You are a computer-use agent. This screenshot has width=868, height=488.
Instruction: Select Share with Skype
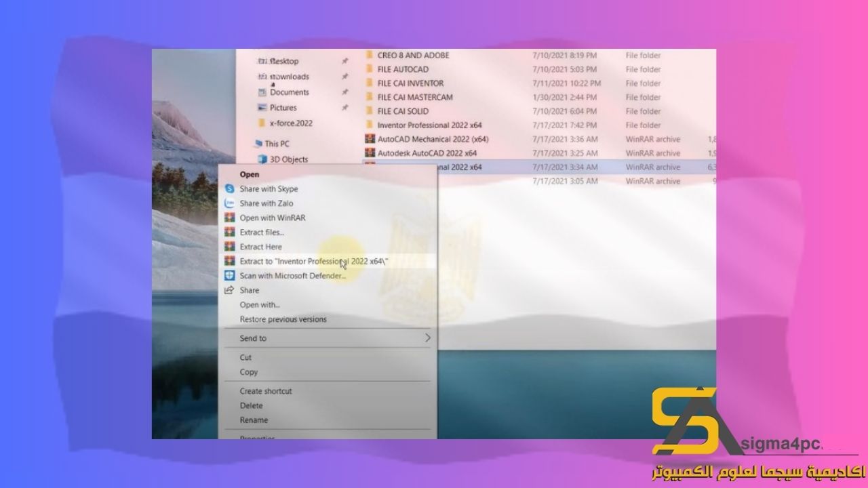269,189
